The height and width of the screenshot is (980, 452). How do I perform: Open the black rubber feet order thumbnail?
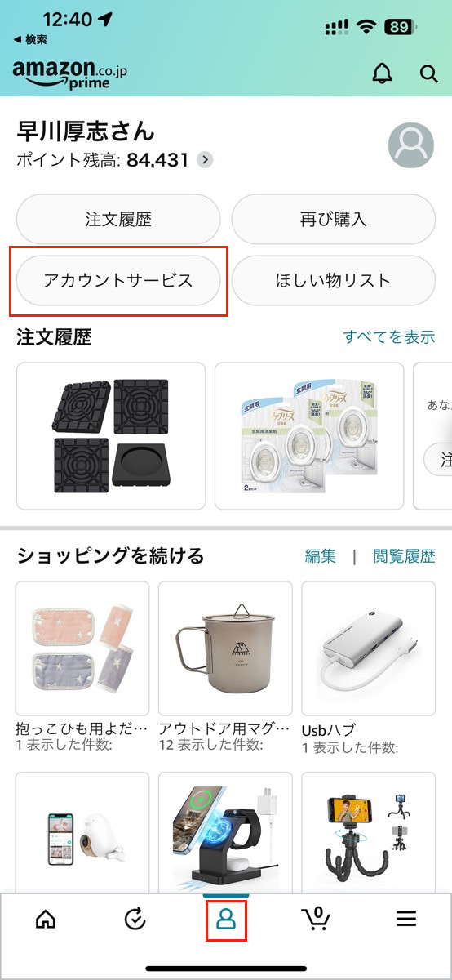[111, 436]
